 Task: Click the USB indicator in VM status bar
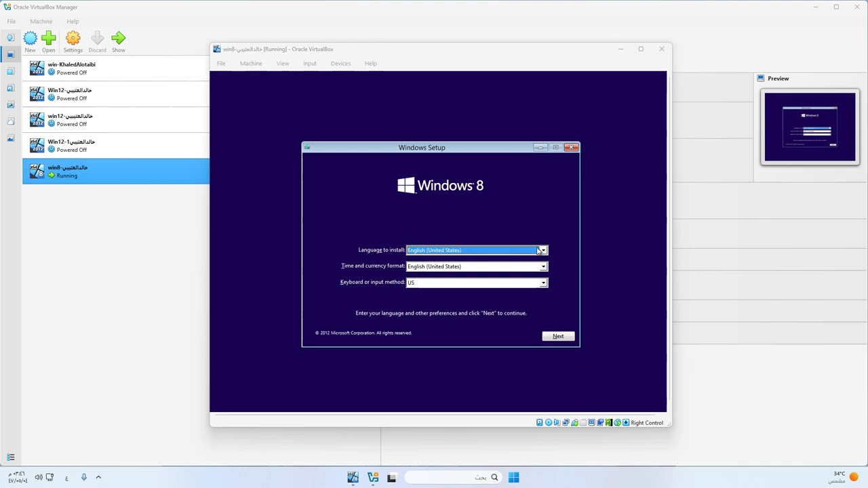(x=575, y=423)
